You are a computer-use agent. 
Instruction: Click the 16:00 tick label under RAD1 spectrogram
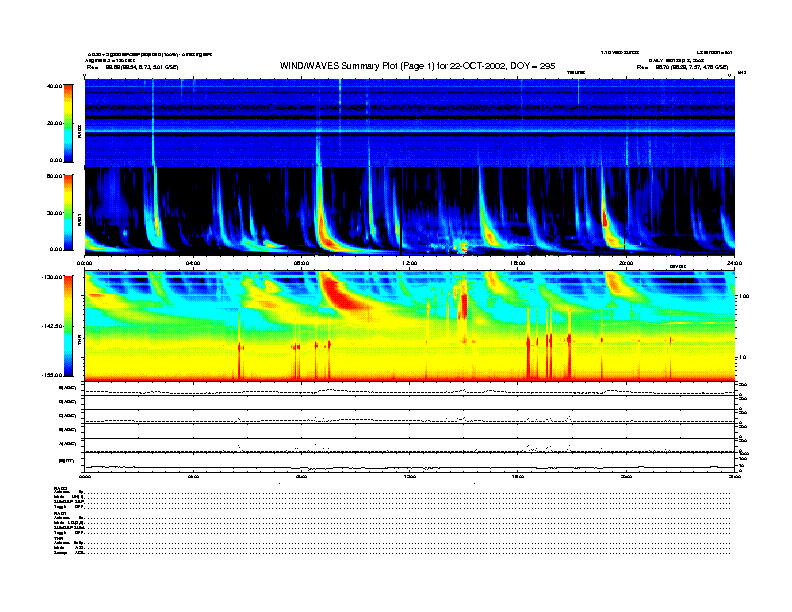pyautogui.click(x=518, y=263)
